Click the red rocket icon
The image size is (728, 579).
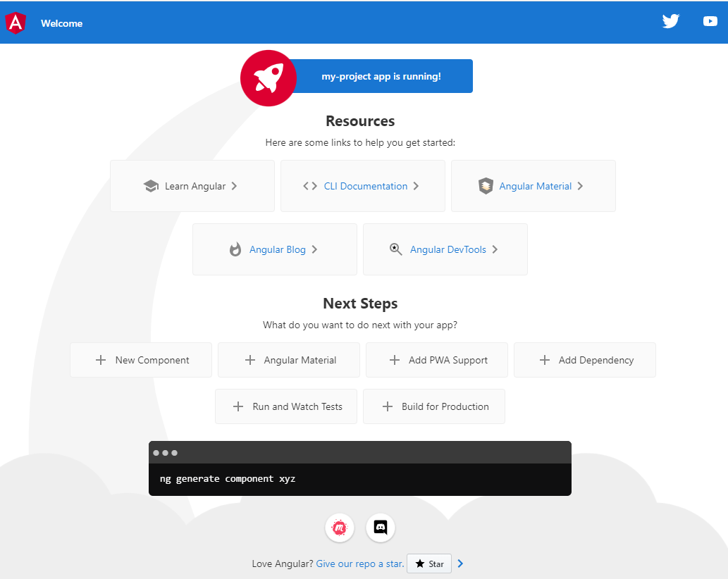click(x=269, y=78)
